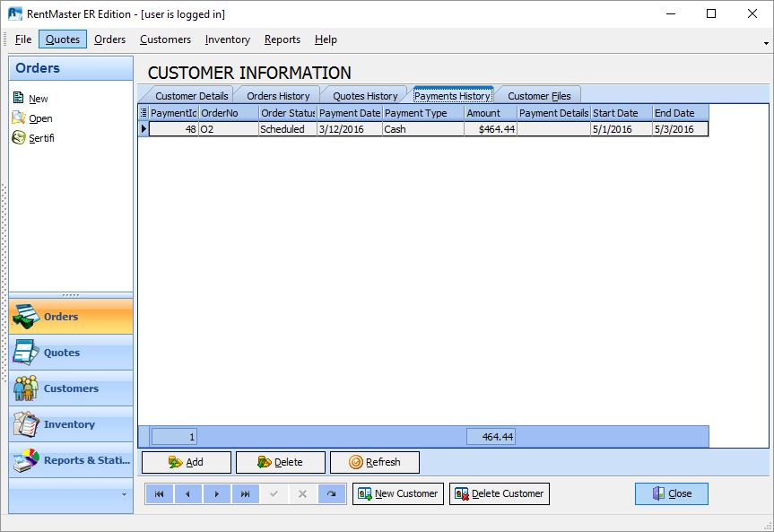Viewport: 774px width, 532px height.
Task: Go to first record navigation arrow
Action: pos(159,494)
